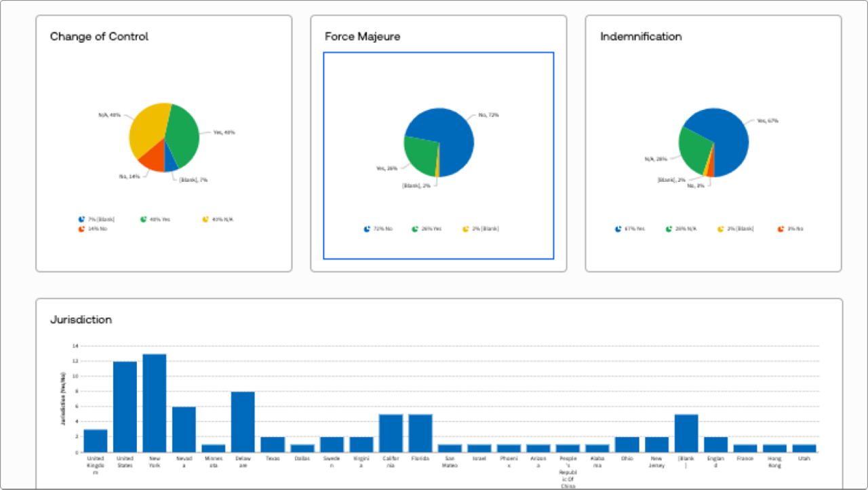
Task: Click the 3% No legend icon in Indemnification
Action: tap(781, 229)
